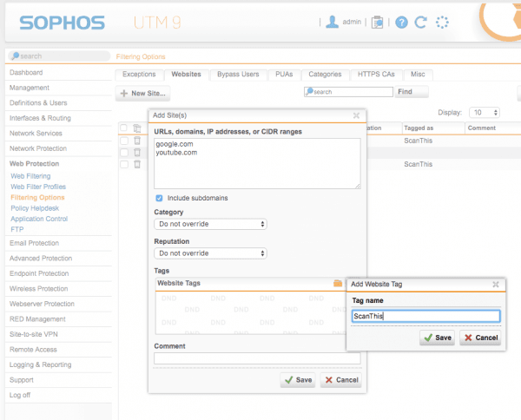
Task: Open the Category dropdown
Action: (x=210, y=224)
